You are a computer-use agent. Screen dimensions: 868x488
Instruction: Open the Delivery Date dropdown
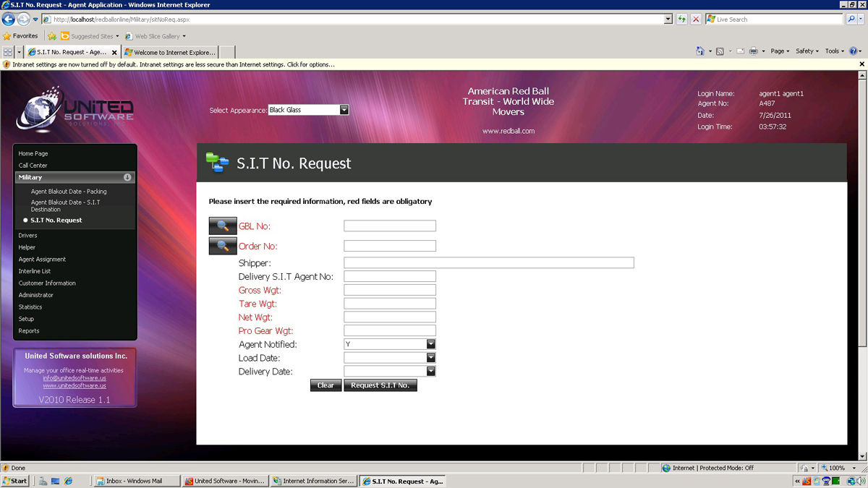pyautogui.click(x=431, y=372)
